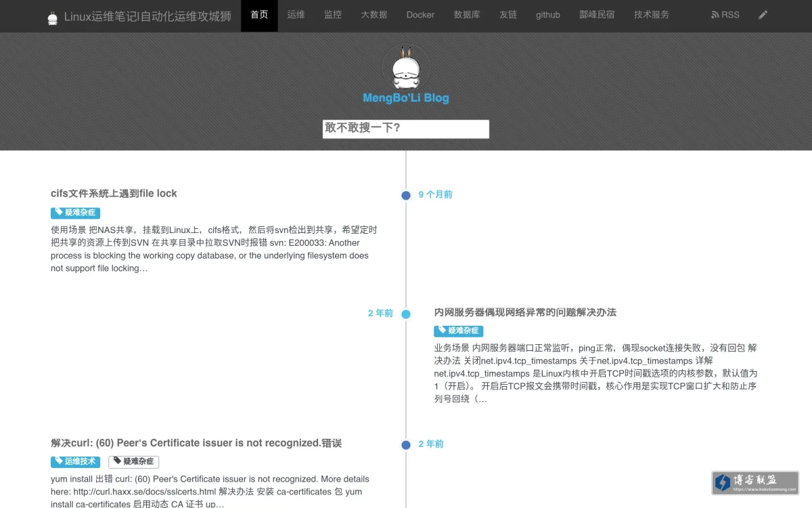Click the 2 年前 label left of the timeline
The image size is (812, 508).
point(380,314)
